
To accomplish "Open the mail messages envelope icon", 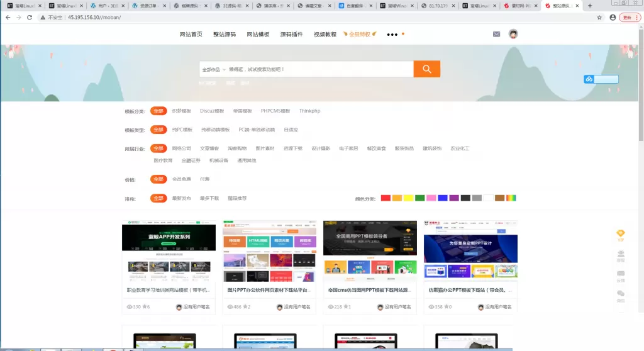I will click(497, 34).
